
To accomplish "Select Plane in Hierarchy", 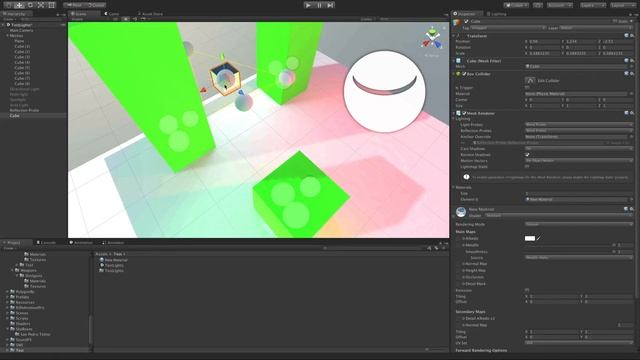I will tap(19, 41).
